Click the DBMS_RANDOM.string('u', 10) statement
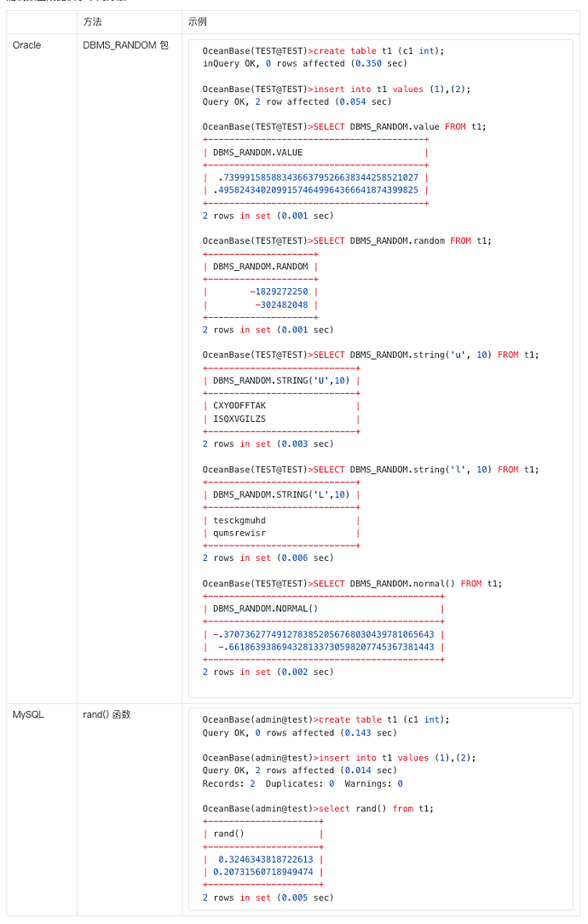The height and width of the screenshot is (924, 588). (x=371, y=355)
